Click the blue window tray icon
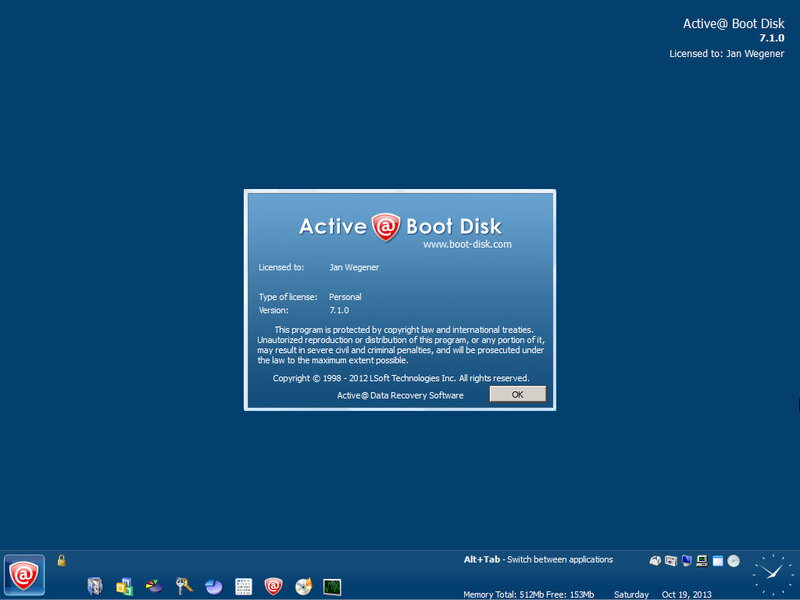 pos(718,561)
